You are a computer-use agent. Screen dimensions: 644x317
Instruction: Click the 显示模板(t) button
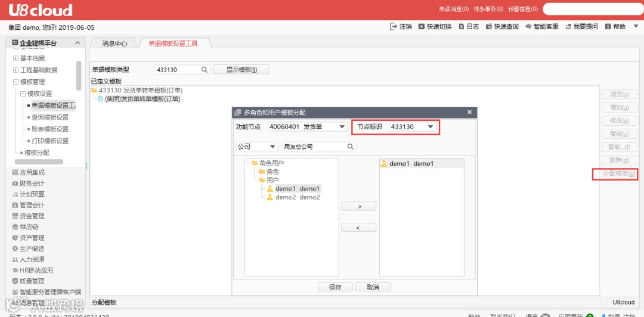[x=241, y=69]
